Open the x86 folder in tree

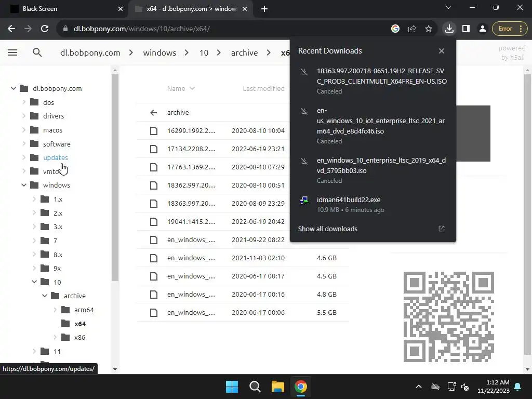tap(79, 338)
